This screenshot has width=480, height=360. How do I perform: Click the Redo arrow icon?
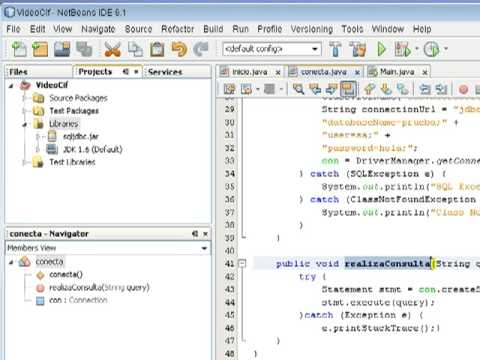201,49
